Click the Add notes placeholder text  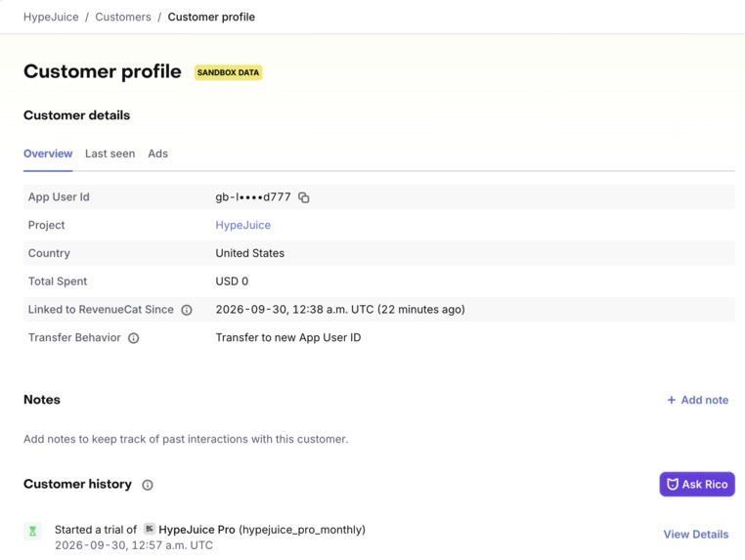(186, 439)
